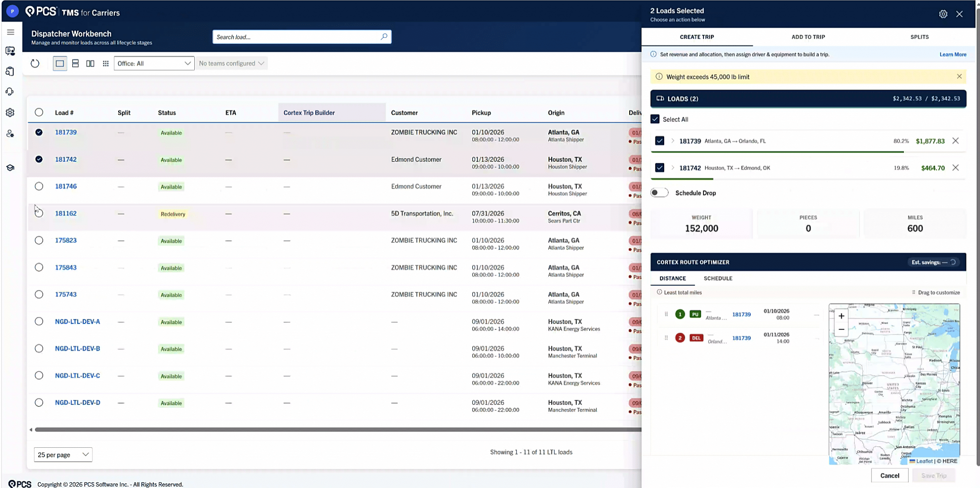Open the Office: All dropdown
980x488 pixels.
(x=154, y=63)
